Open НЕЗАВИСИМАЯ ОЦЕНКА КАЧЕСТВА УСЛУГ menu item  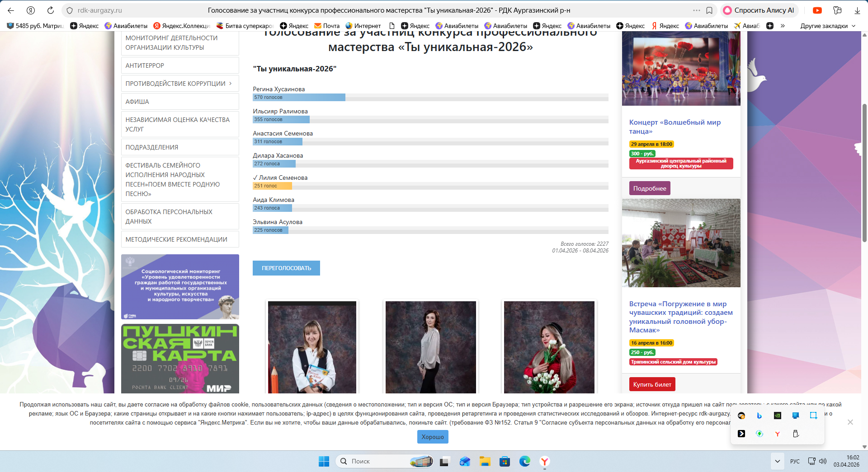[x=180, y=124]
